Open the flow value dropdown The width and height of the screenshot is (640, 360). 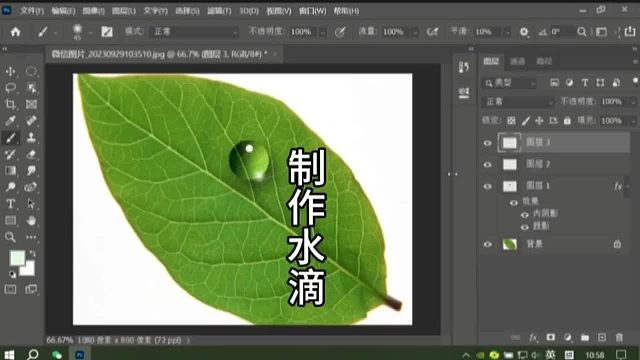coord(415,32)
